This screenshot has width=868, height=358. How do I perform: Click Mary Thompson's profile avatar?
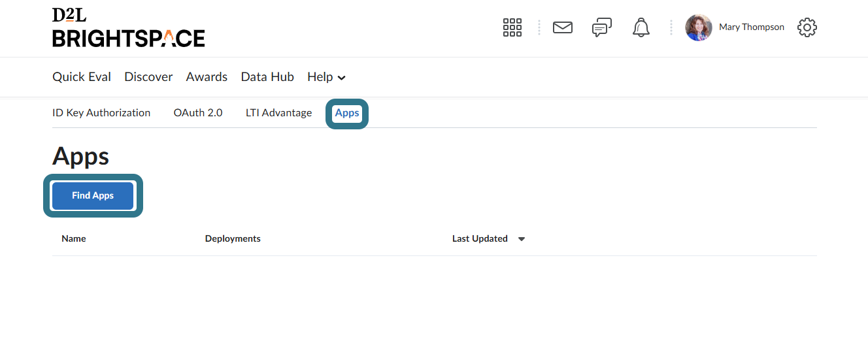pos(699,27)
